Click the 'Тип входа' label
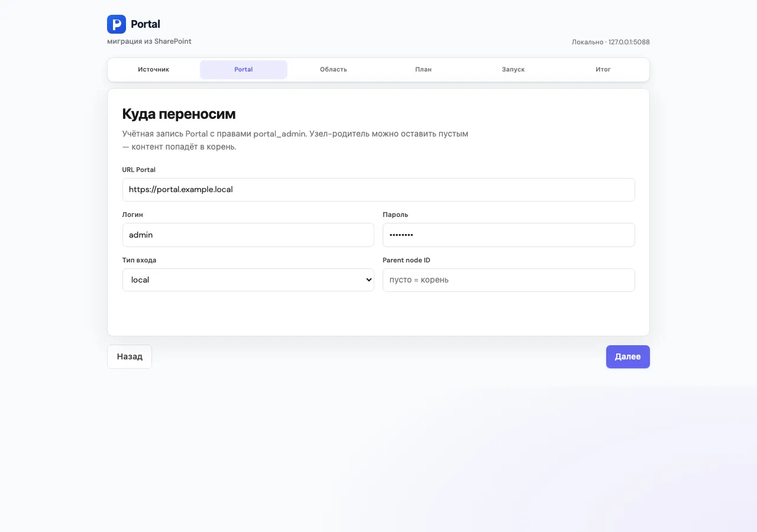 point(139,260)
